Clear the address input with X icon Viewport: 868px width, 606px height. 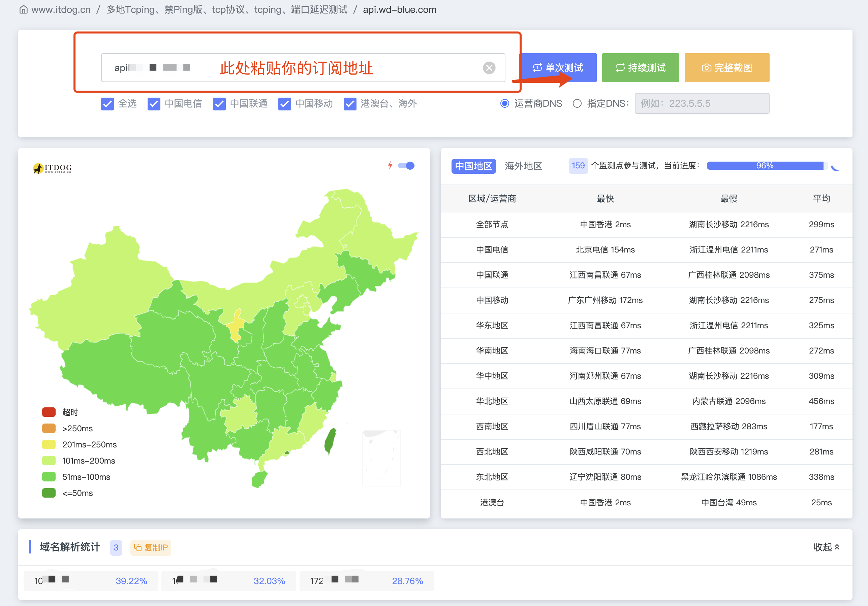pyautogui.click(x=489, y=68)
